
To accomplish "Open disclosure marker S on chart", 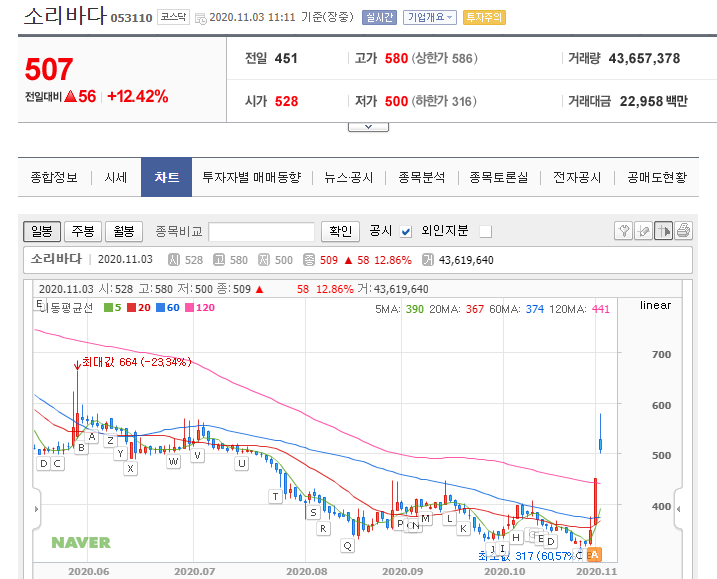I will tap(313, 513).
